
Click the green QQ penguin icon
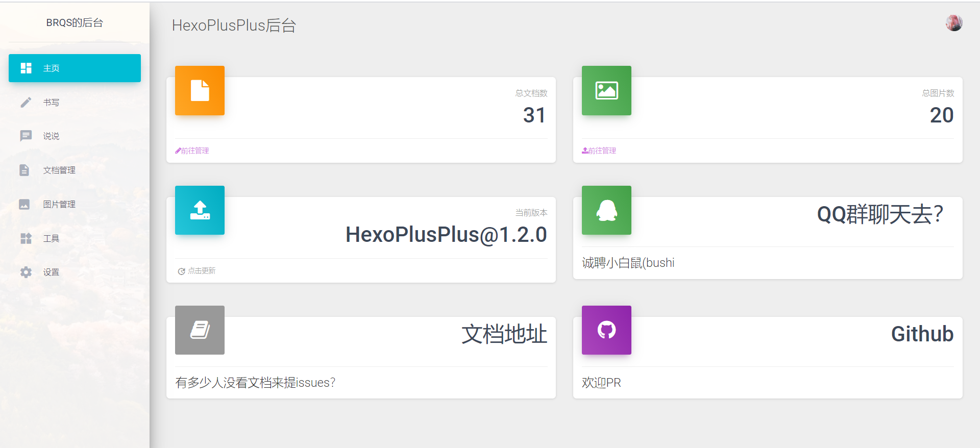pyautogui.click(x=606, y=210)
